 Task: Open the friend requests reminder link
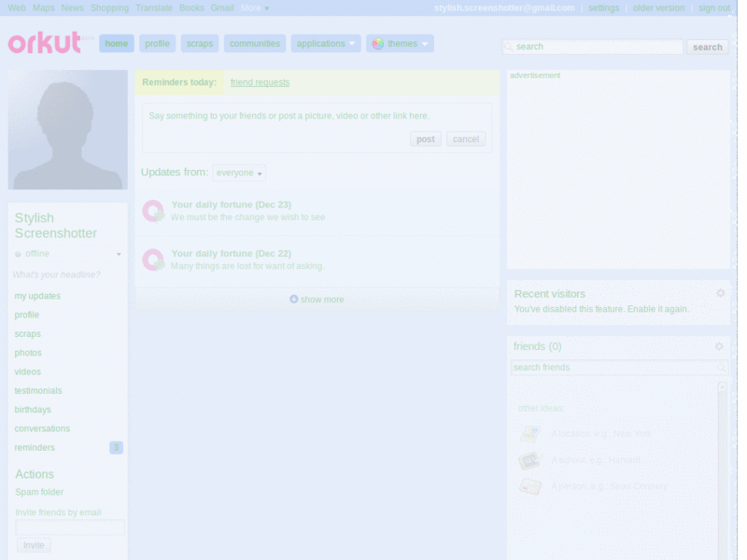point(260,82)
